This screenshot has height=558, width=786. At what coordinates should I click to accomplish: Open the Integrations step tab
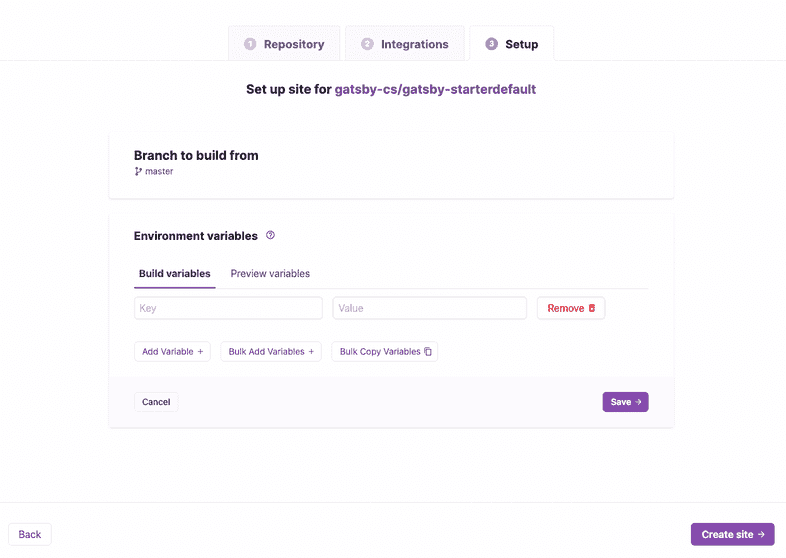click(x=404, y=44)
